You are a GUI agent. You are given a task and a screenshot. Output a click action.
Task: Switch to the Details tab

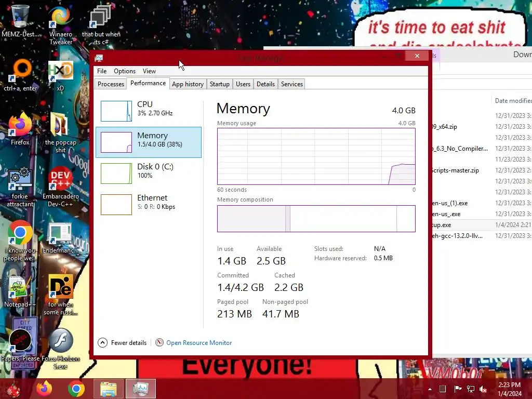coord(265,84)
